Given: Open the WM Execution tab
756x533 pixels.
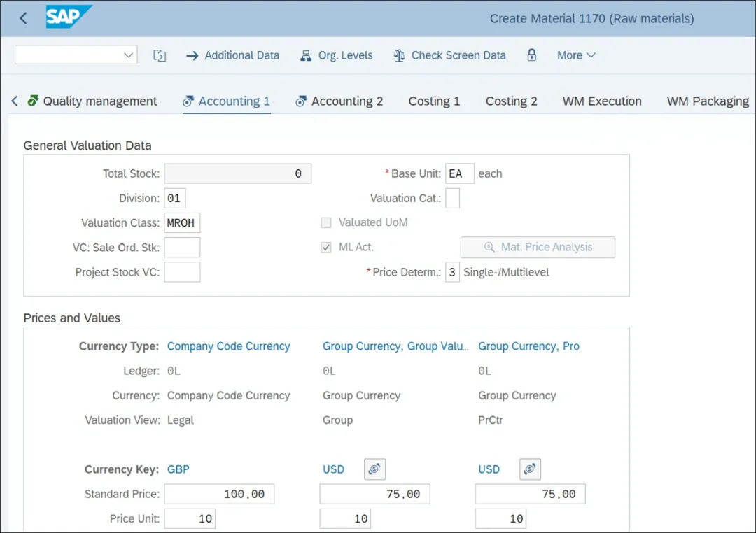Looking at the screenshot, I should [602, 101].
